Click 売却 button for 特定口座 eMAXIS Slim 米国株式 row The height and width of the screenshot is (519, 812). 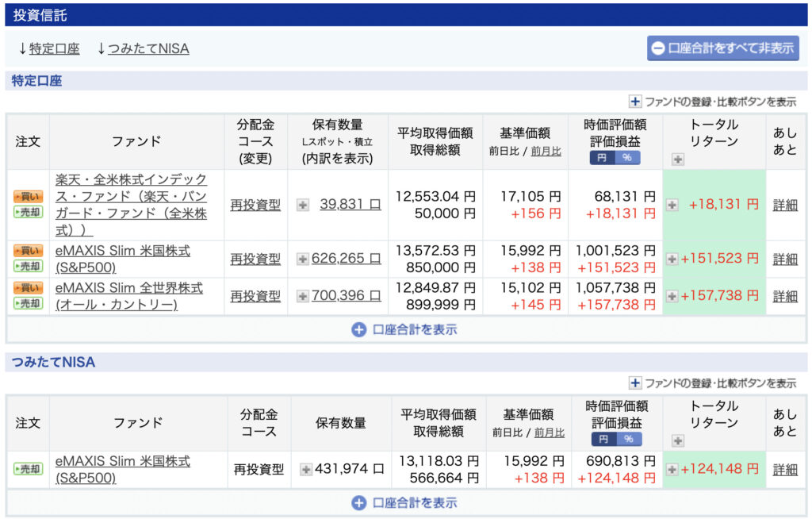pyautogui.click(x=28, y=267)
